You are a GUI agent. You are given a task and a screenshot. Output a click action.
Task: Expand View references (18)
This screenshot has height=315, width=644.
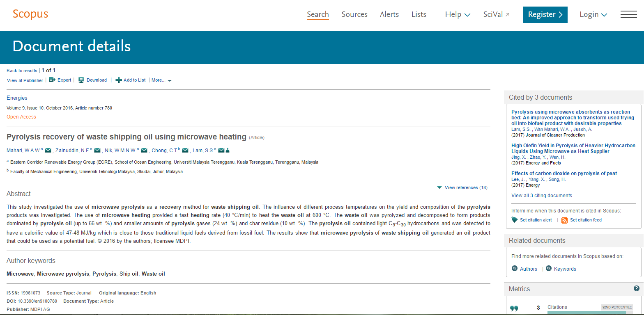pyautogui.click(x=462, y=187)
